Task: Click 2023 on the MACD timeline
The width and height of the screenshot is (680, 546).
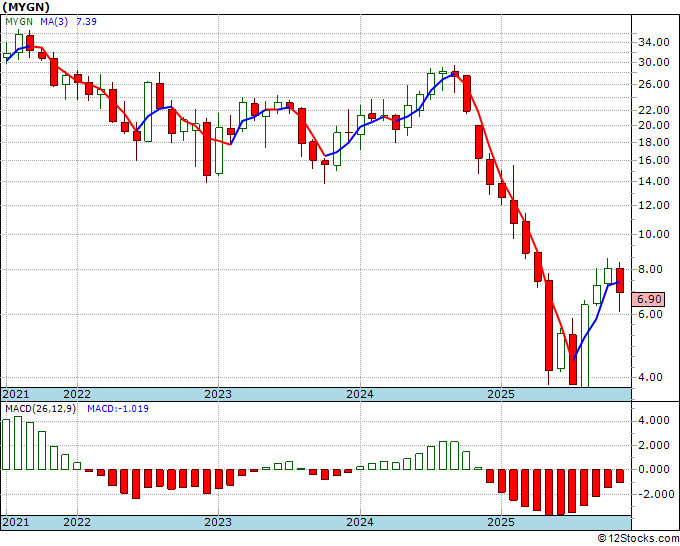Action: [x=218, y=522]
